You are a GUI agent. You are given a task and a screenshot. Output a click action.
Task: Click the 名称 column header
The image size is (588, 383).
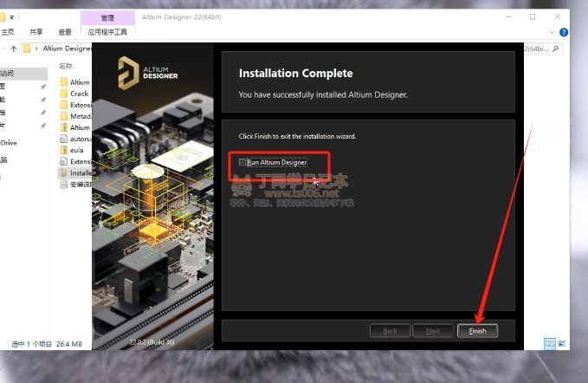pos(65,66)
